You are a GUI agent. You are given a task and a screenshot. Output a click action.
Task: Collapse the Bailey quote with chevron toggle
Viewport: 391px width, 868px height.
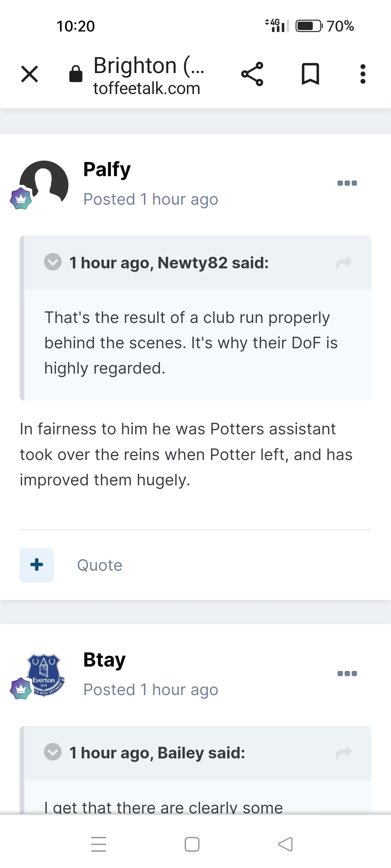[x=53, y=752]
